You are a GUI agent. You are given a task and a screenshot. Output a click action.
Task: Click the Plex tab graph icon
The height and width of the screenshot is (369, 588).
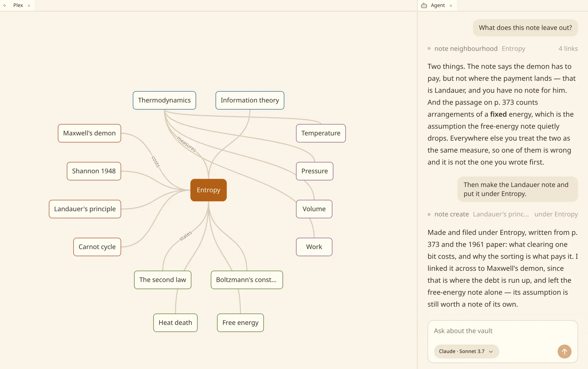point(4,5)
